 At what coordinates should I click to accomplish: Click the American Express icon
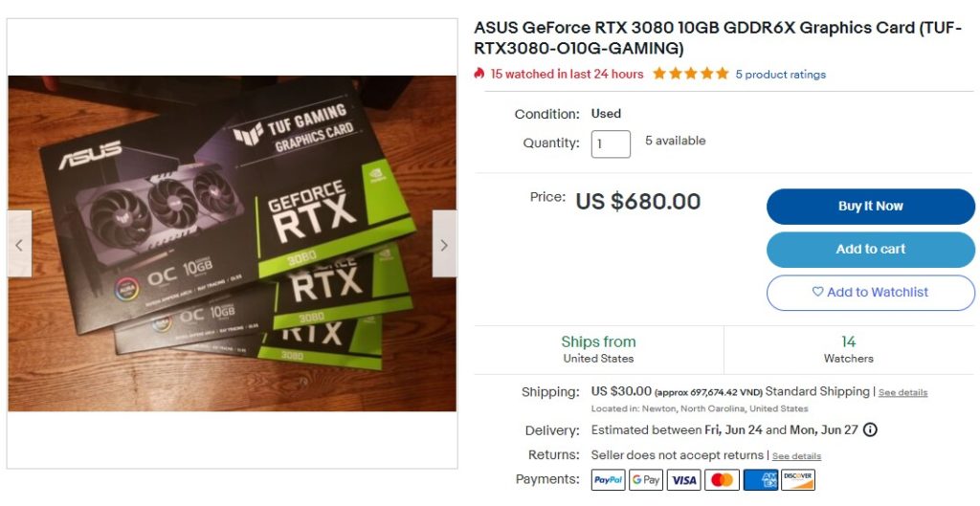coord(761,480)
